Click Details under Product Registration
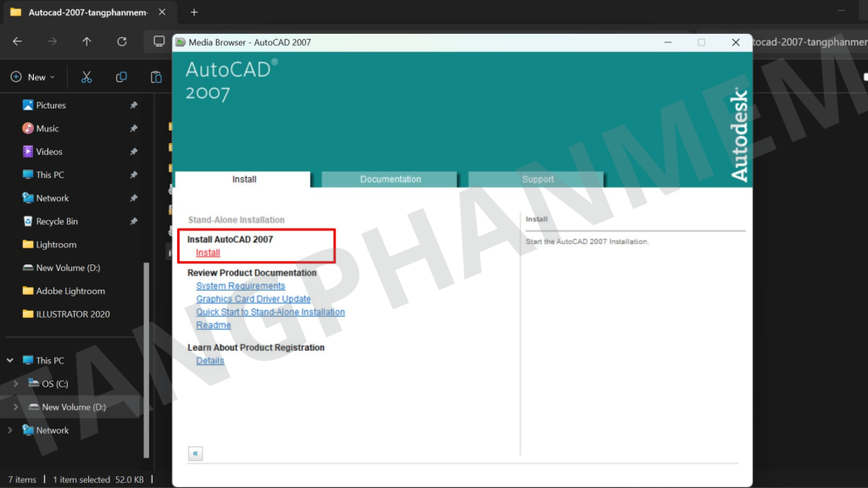 point(210,361)
